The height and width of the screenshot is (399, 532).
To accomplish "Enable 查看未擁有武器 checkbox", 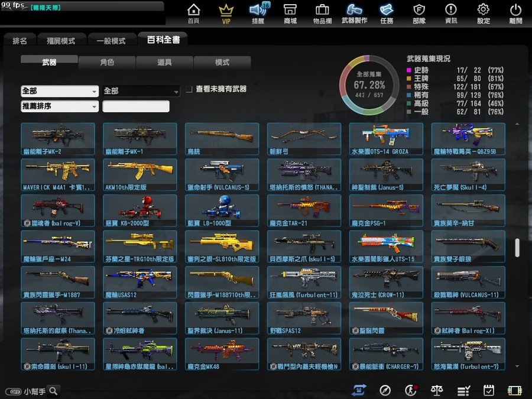I will coord(189,89).
